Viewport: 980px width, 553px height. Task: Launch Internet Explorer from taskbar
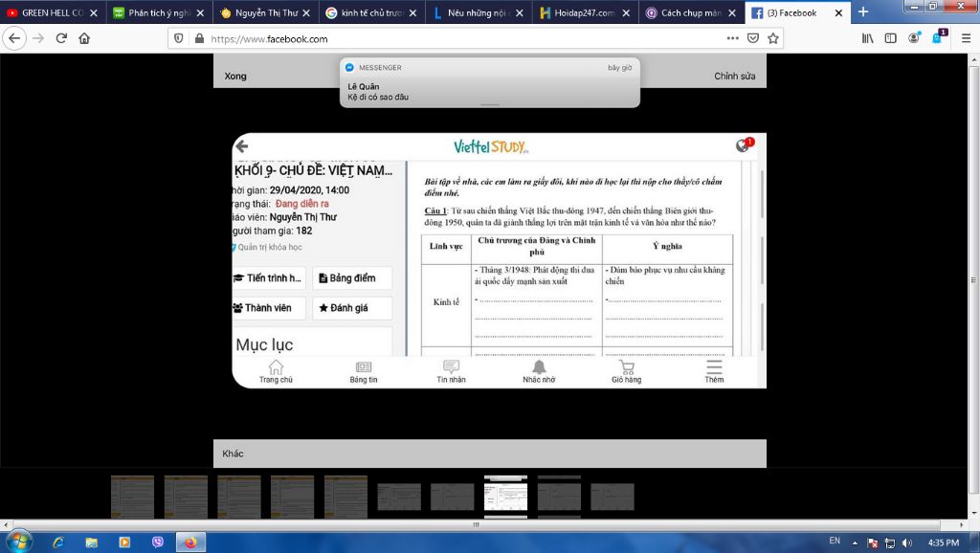pos(58,542)
